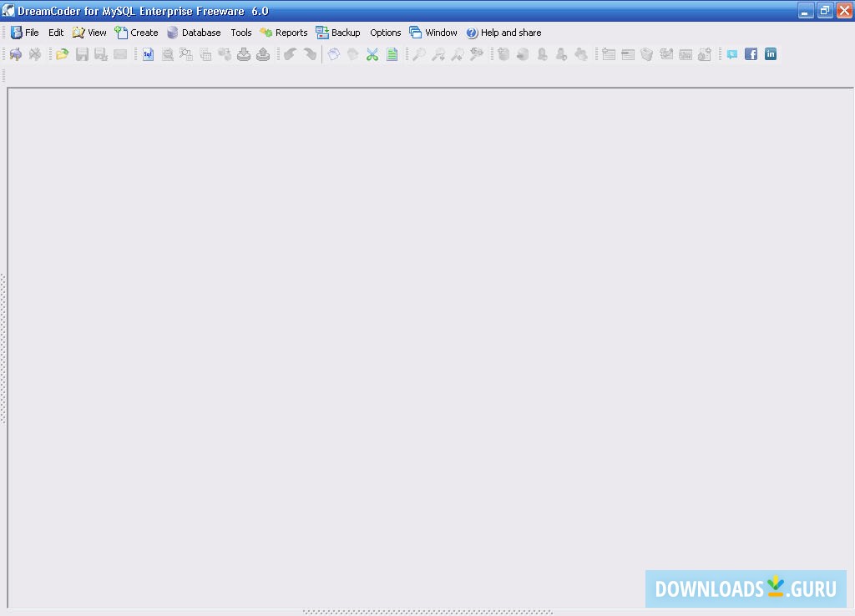Open the Database menu
The image size is (855, 616).
point(200,33)
